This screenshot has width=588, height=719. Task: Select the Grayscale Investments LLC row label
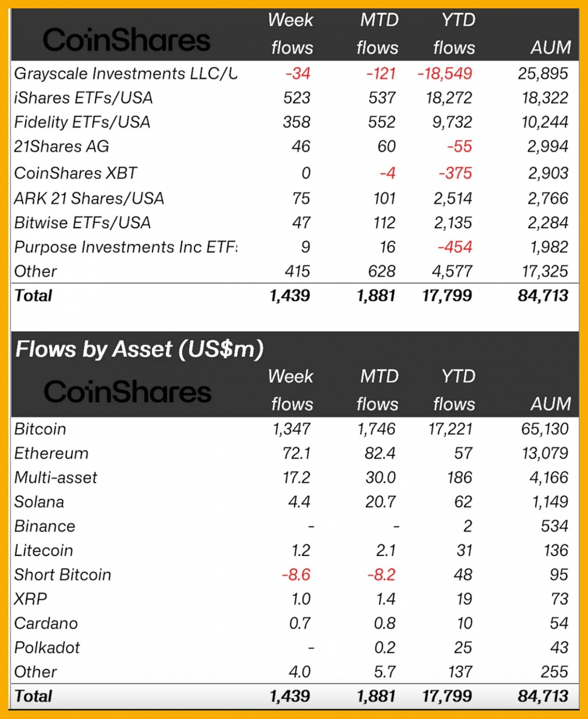tap(126, 74)
